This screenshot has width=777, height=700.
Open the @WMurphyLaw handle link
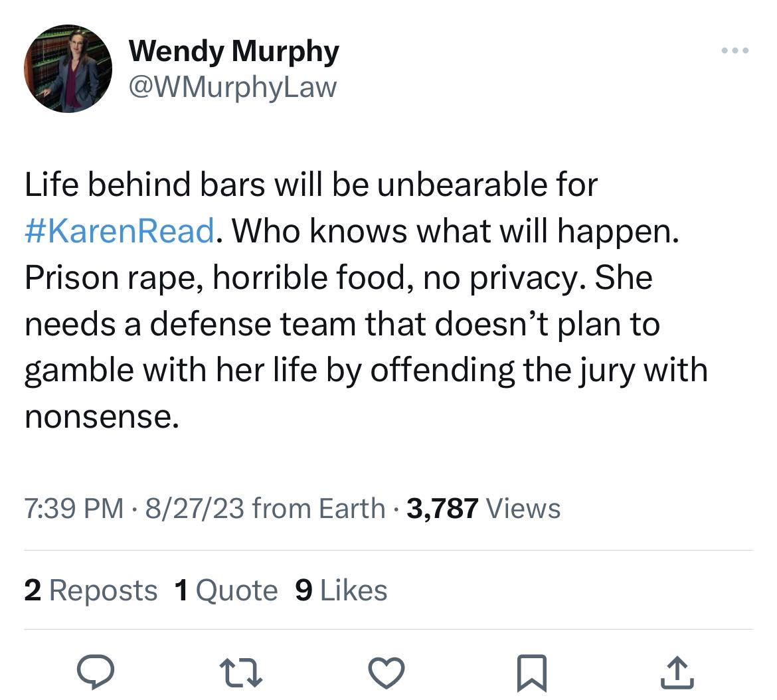click(232, 86)
